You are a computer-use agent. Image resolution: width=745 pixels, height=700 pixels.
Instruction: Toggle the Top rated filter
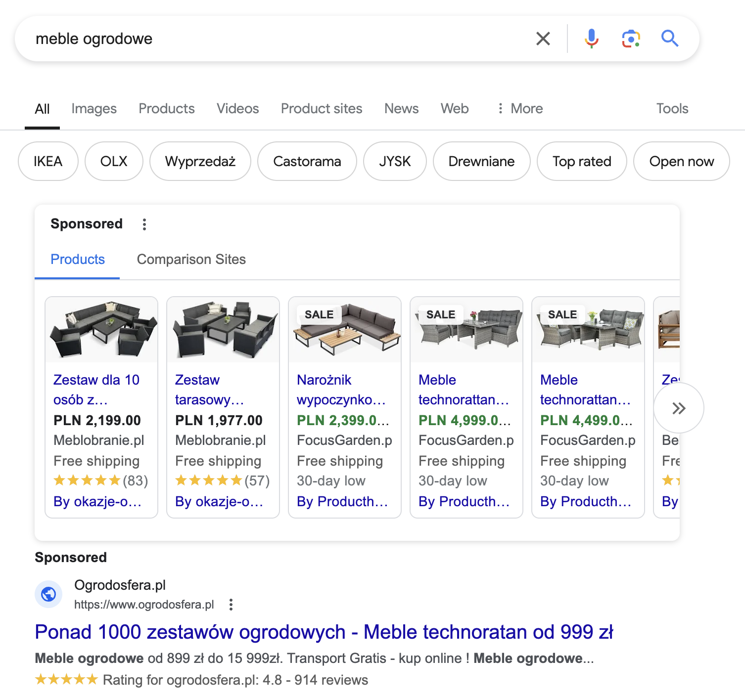582,161
